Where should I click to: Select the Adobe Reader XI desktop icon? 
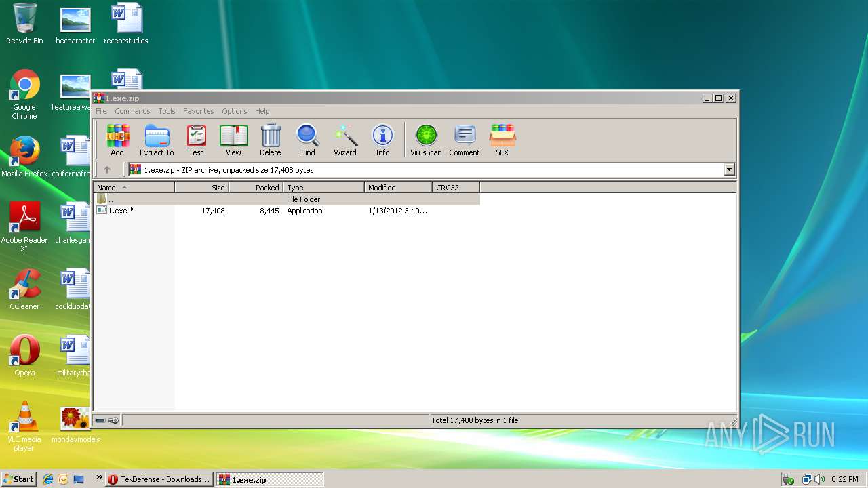click(x=24, y=228)
